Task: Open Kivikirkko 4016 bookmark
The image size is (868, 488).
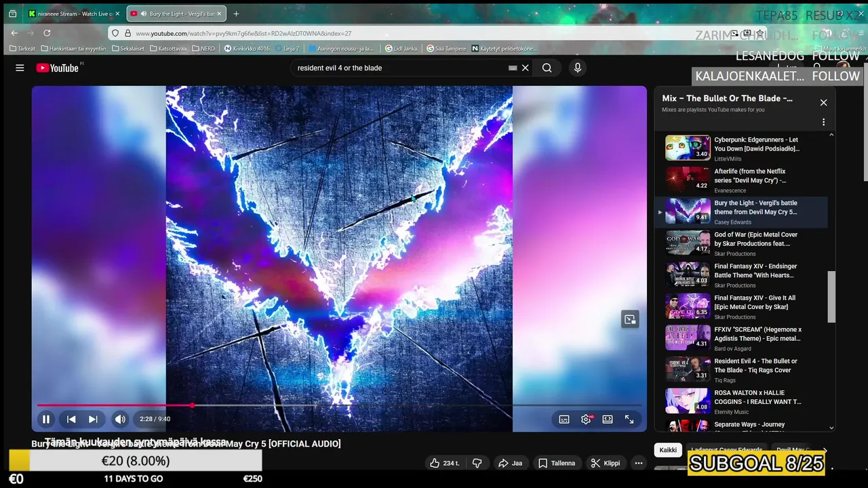Action: [x=247, y=49]
